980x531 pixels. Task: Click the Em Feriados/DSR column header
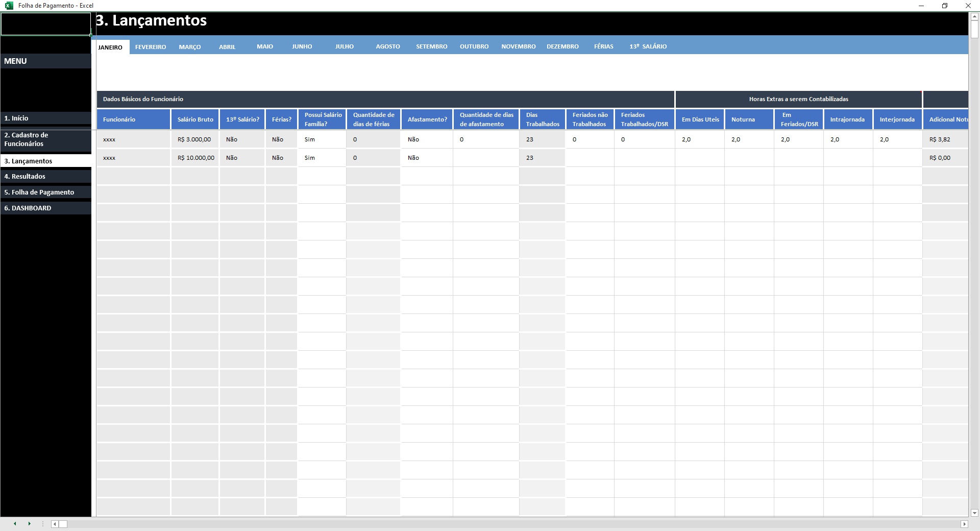pyautogui.click(x=799, y=119)
